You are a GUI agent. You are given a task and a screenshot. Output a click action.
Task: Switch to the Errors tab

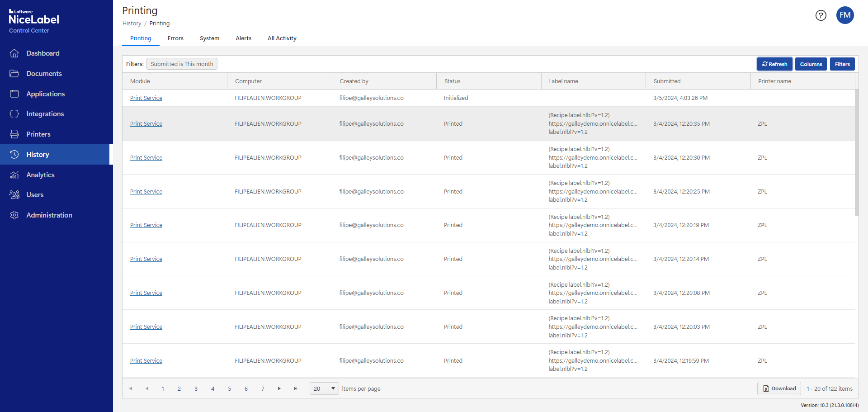point(175,38)
